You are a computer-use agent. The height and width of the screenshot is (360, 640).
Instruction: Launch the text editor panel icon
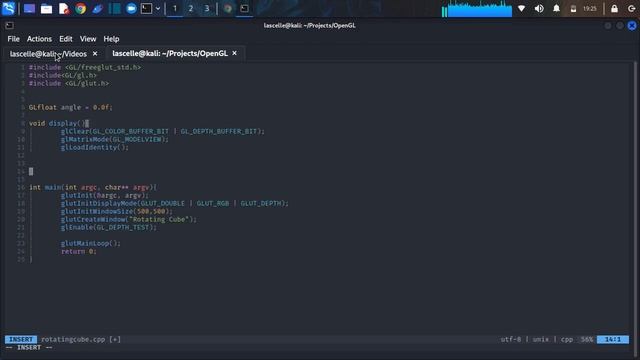point(64,9)
